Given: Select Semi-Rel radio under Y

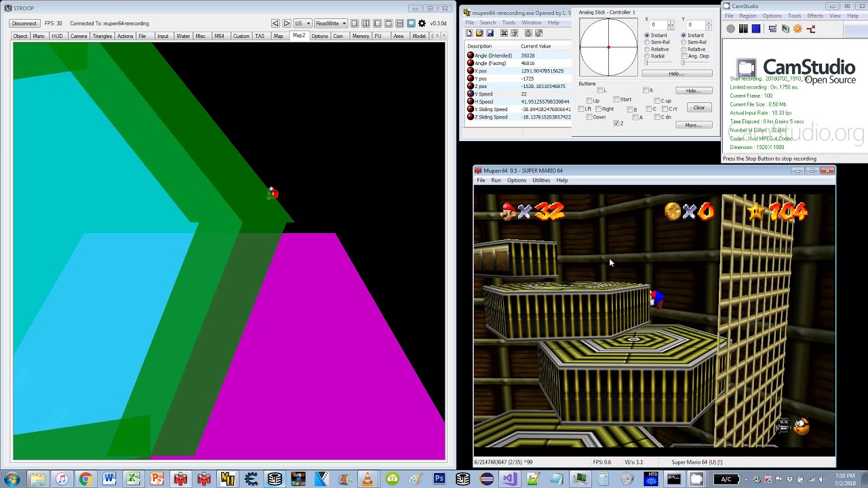Looking at the screenshot, I should (684, 42).
